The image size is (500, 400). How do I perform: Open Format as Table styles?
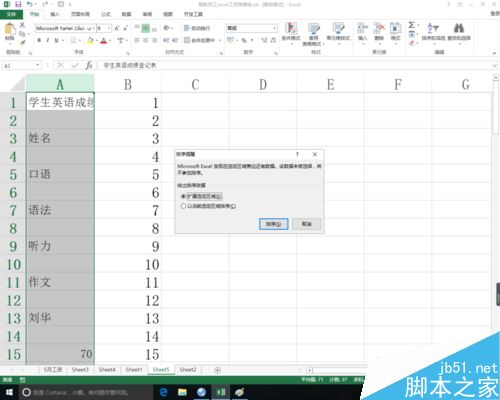(x=314, y=34)
